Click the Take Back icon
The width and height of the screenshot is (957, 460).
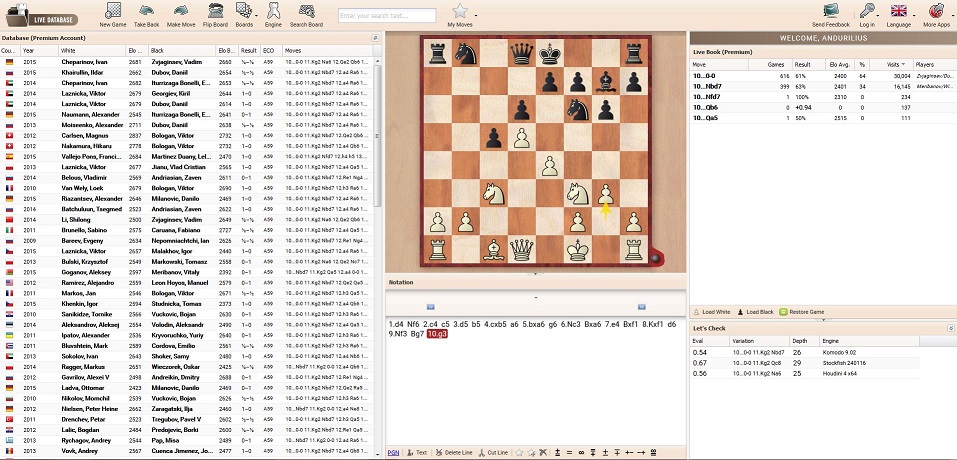coord(146,10)
